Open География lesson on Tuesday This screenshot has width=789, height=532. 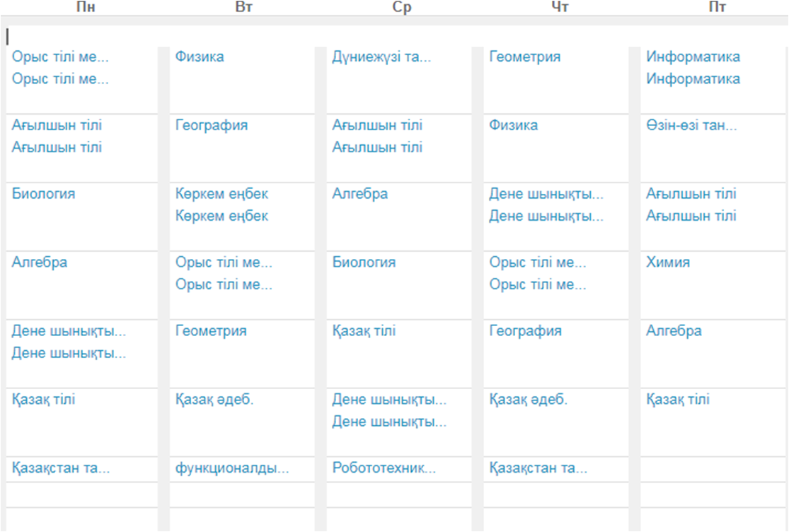(212, 125)
